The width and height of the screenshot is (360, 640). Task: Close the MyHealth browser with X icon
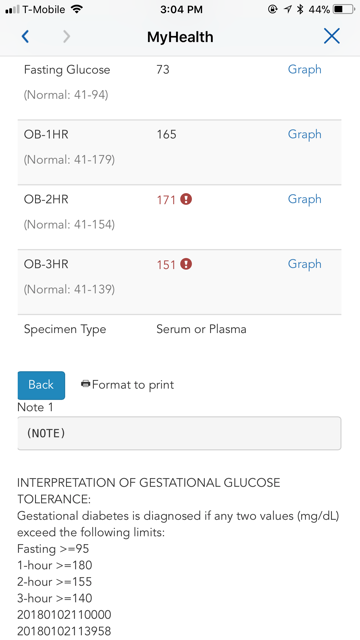click(x=331, y=36)
